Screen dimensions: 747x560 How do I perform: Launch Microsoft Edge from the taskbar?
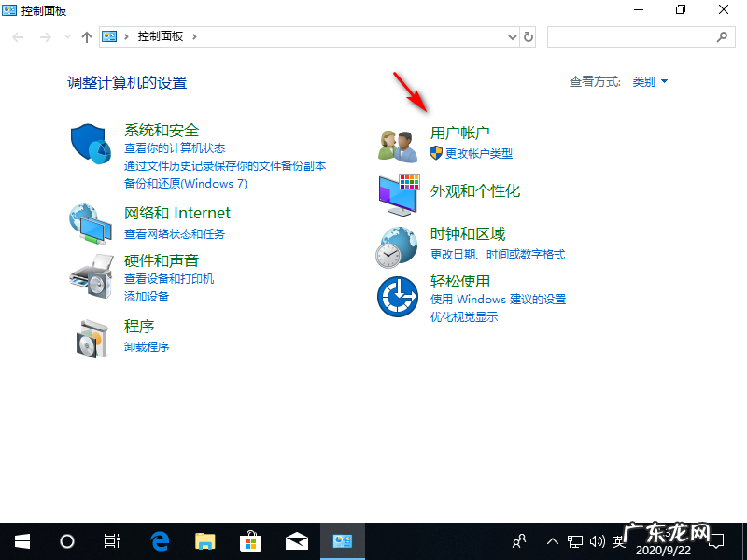tap(159, 541)
